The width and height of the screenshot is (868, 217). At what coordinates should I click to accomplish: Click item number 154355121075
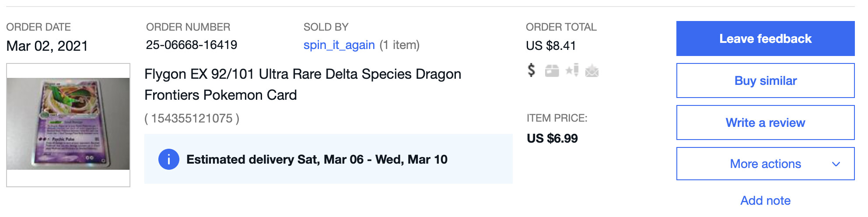[192, 118]
